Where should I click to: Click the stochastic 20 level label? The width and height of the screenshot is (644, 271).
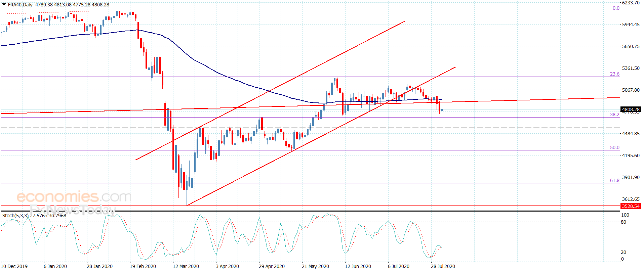(x=623, y=252)
